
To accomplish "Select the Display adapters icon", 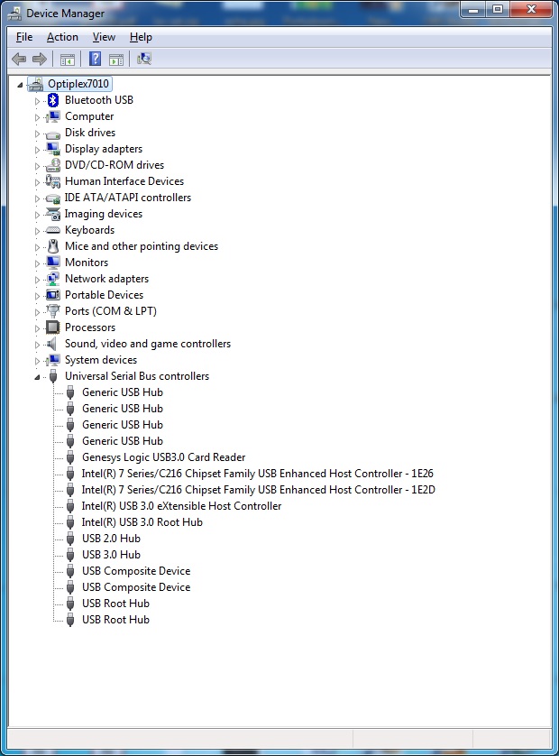I will (53, 149).
